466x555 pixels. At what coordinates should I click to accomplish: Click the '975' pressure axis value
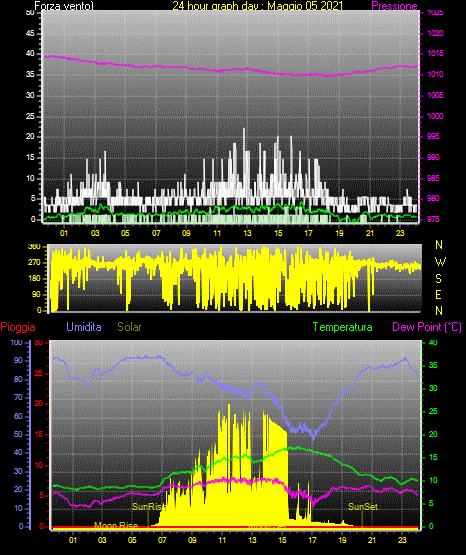433,219
